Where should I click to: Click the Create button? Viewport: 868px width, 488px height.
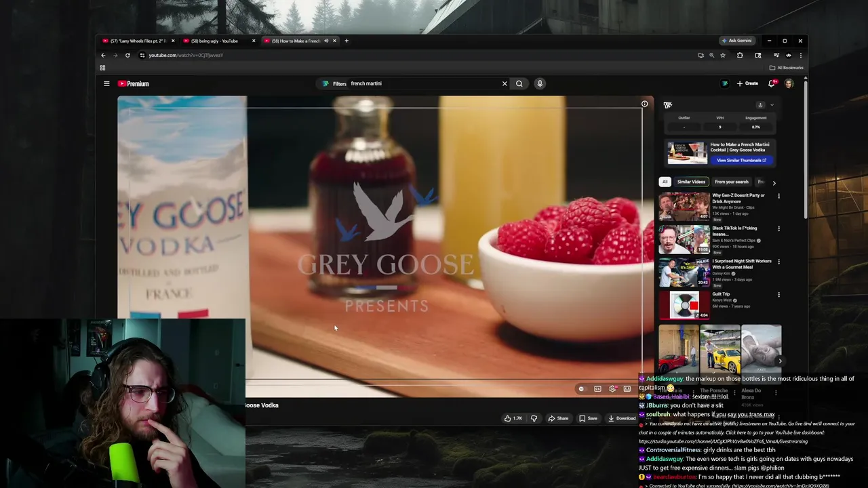747,83
